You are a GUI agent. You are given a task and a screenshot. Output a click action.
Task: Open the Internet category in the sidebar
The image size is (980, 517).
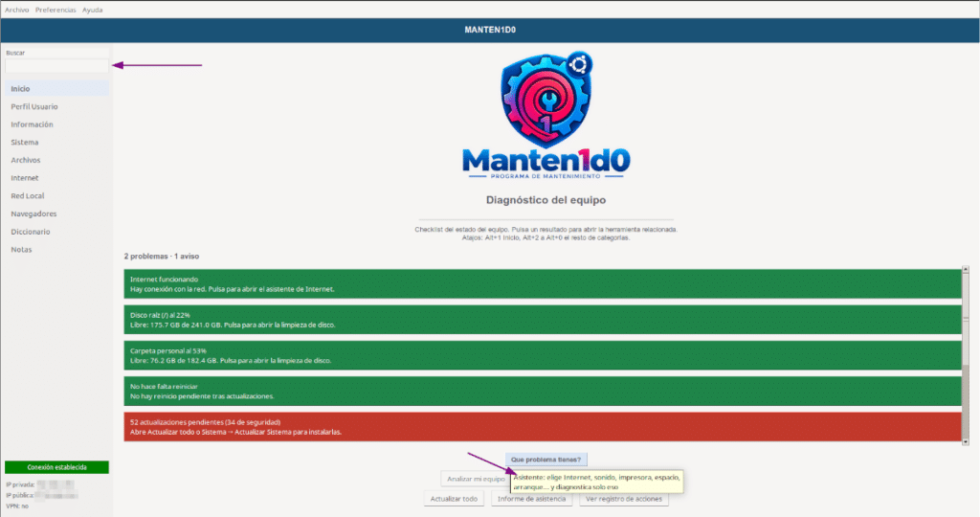(56, 178)
